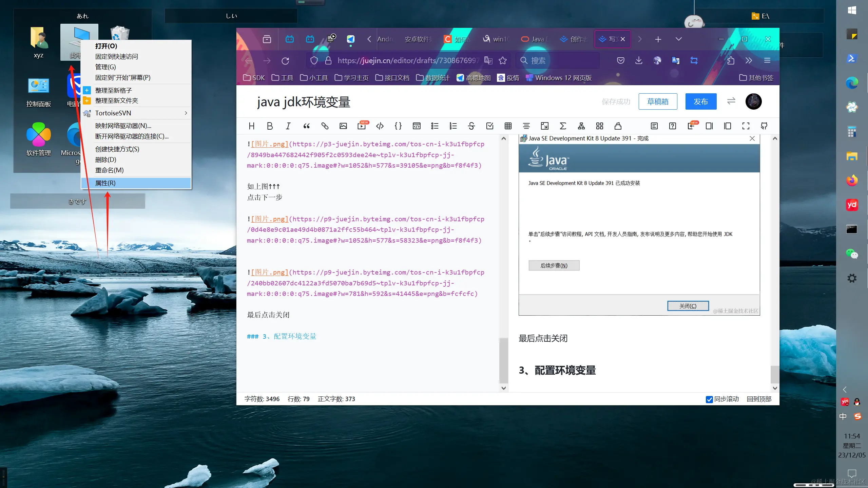Open the overflow toolbar chevron menu
The width and height of the screenshot is (868, 488).
coord(749,60)
